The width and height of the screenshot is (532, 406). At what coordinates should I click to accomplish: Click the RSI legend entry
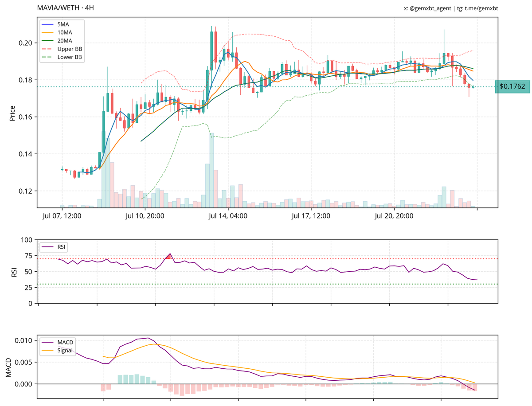pyautogui.click(x=55, y=247)
